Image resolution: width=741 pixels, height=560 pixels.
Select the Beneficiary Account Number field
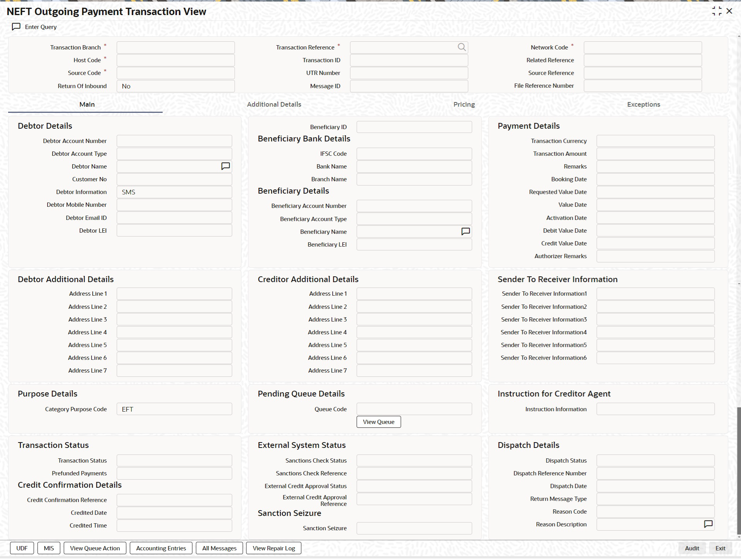coord(414,206)
